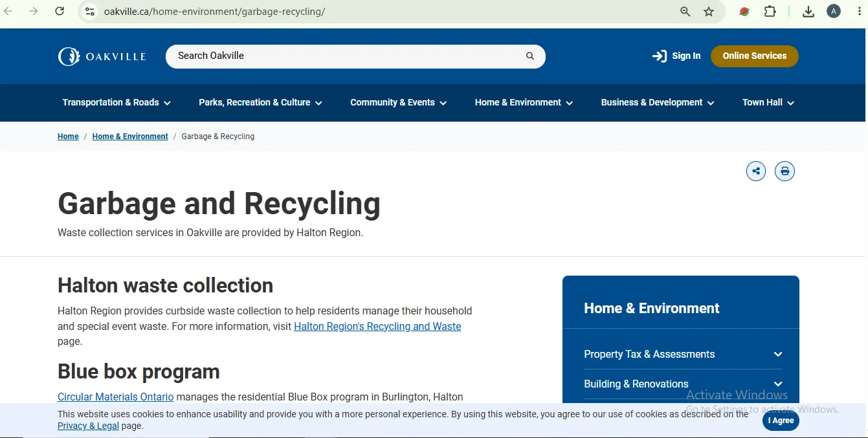The height and width of the screenshot is (438, 868).
Task: Open site information icon in address bar
Action: click(90, 12)
